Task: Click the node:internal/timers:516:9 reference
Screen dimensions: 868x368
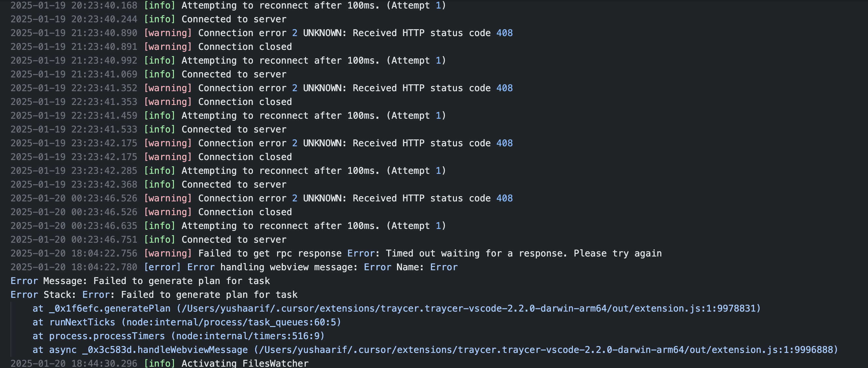Action: (x=248, y=336)
